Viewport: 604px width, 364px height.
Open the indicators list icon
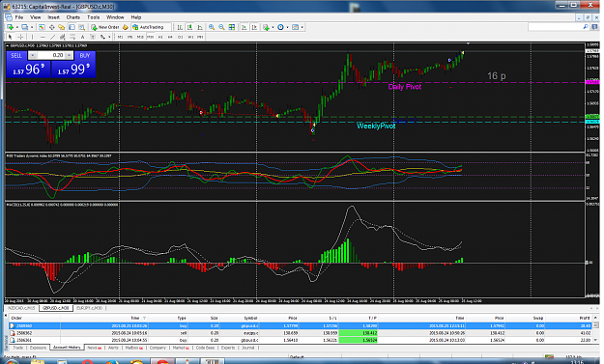(x=266, y=27)
